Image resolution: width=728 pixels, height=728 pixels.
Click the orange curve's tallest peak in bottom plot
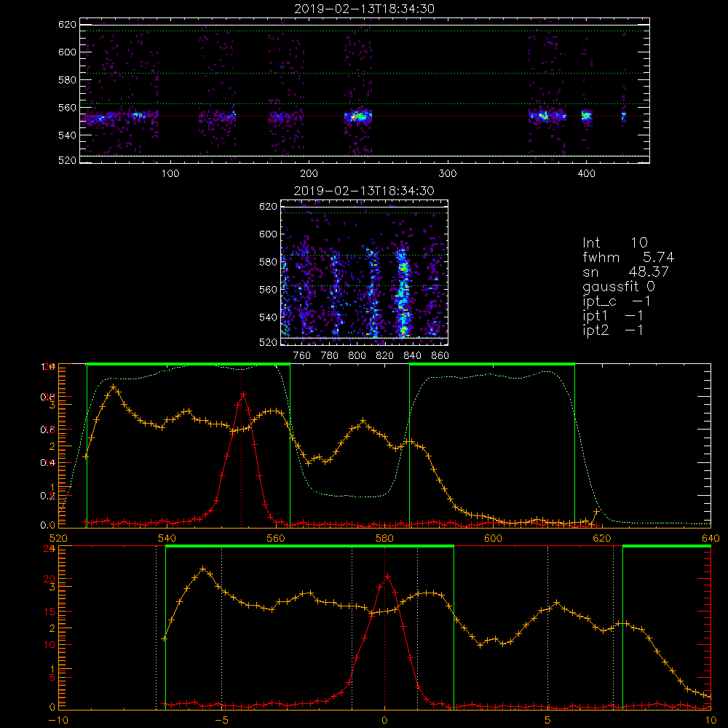tap(202, 569)
